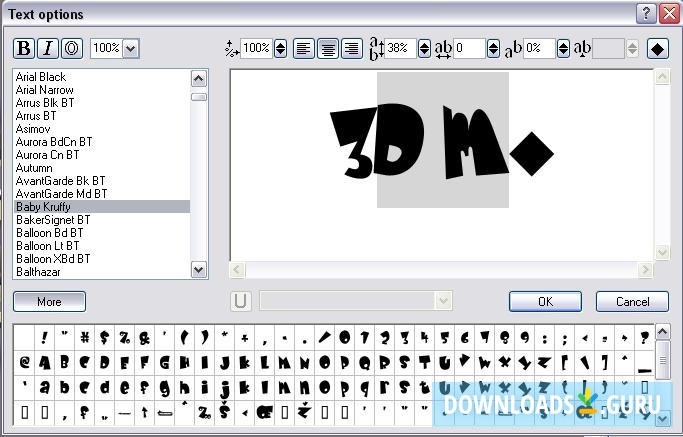
Task: Insert the exclamation mark glyph
Action: click(x=44, y=337)
